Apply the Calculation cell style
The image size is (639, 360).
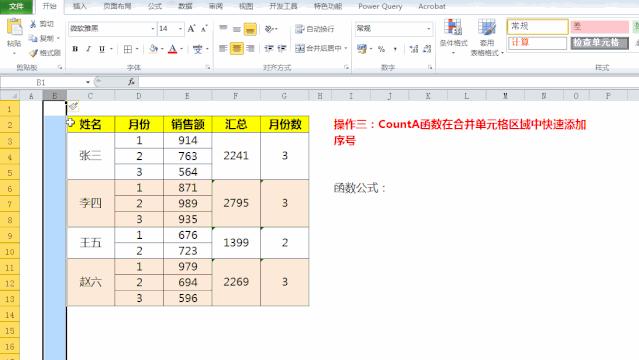(538, 42)
